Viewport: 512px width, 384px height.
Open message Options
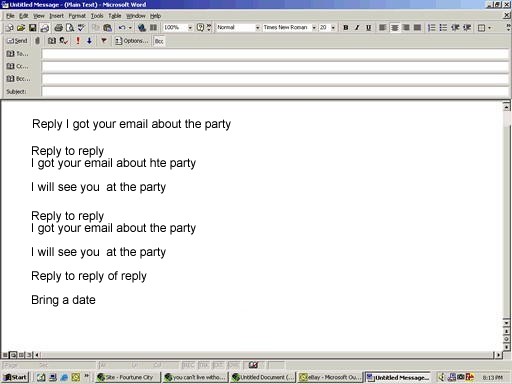tap(131, 41)
